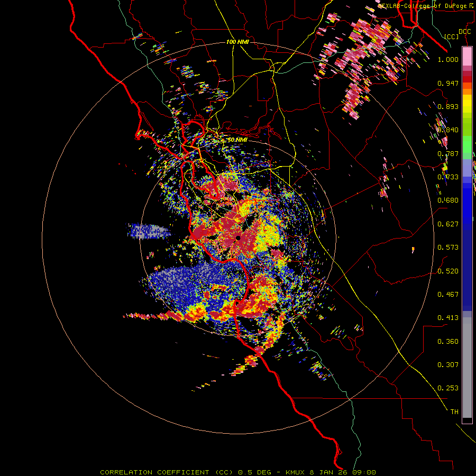Click the 0.680 color scale value
Viewport: 476px width, 476px height.
pyautogui.click(x=448, y=200)
